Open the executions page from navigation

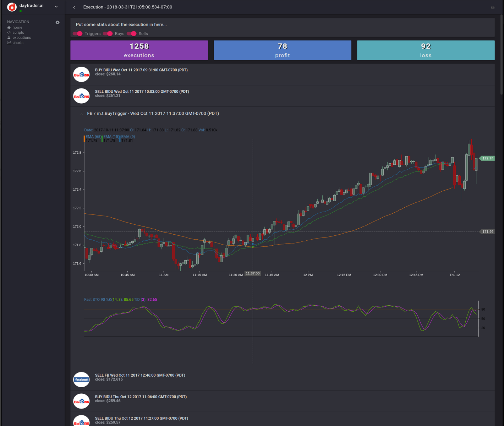pyautogui.click(x=22, y=37)
